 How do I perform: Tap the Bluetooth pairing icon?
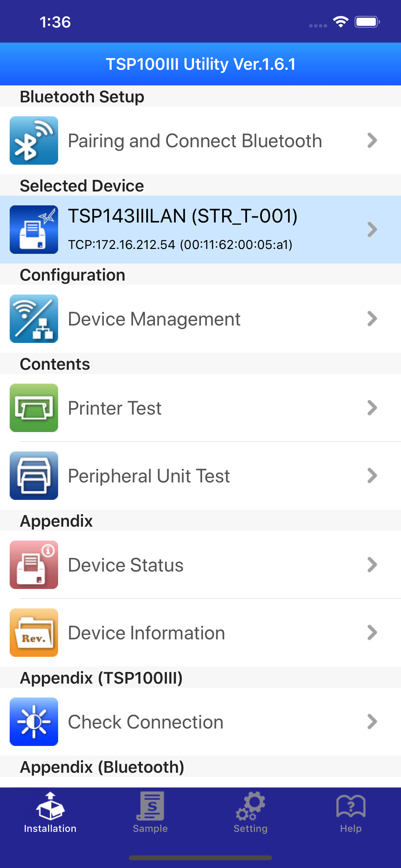[x=34, y=140]
